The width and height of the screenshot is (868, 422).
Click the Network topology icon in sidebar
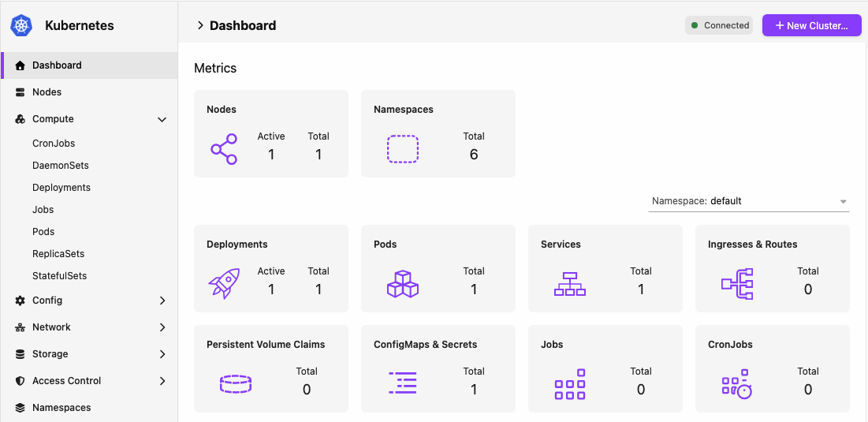coord(20,327)
